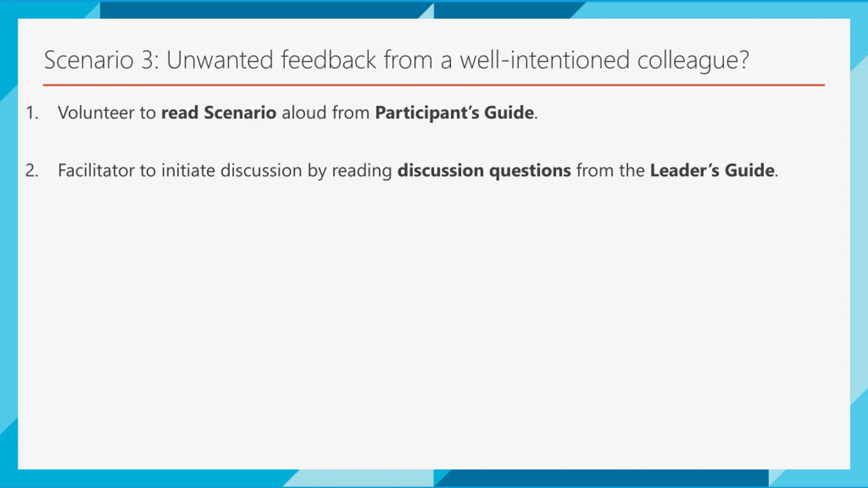
Task: Click "from the" before Leader's Guide
Action: (610, 170)
